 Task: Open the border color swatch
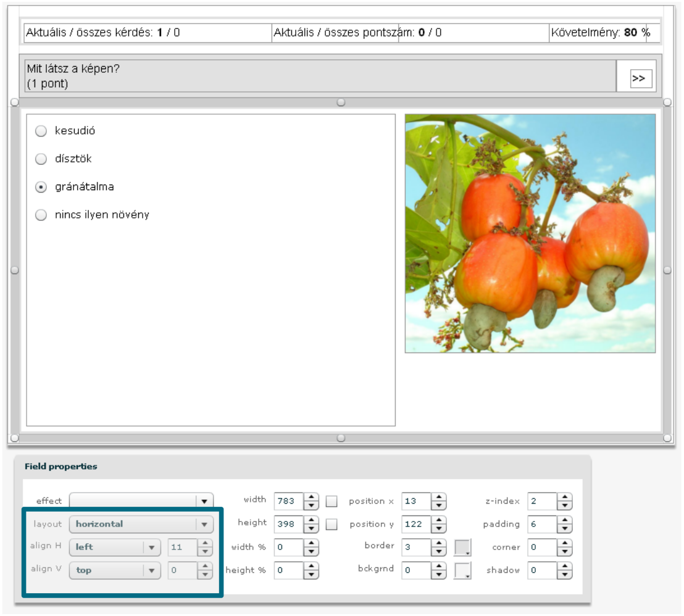(x=462, y=547)
